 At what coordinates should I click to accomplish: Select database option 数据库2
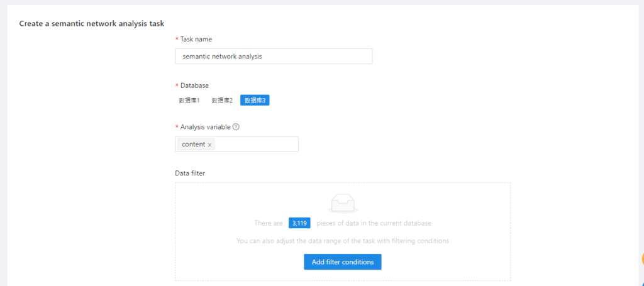(222, 101)
